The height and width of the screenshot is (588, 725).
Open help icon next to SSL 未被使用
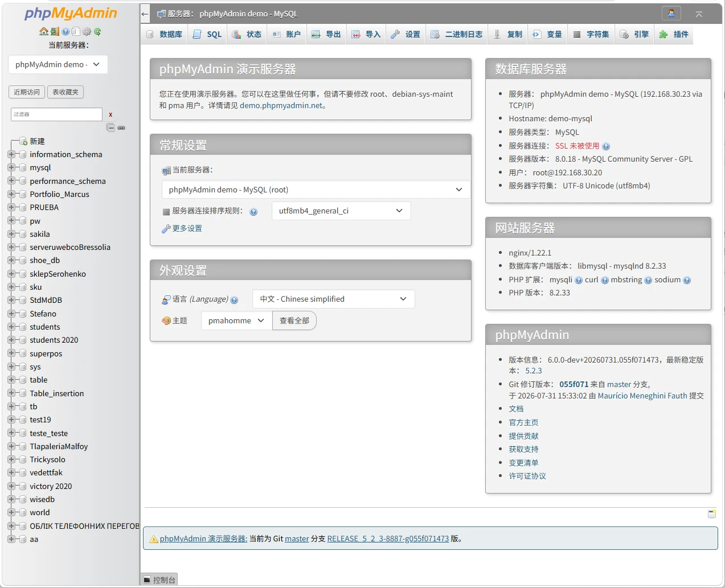pyautogui.click(x=606, y=146)
